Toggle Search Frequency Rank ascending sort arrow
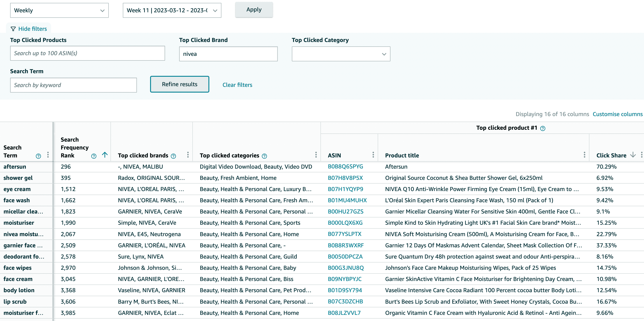 (x=105, y=155)
